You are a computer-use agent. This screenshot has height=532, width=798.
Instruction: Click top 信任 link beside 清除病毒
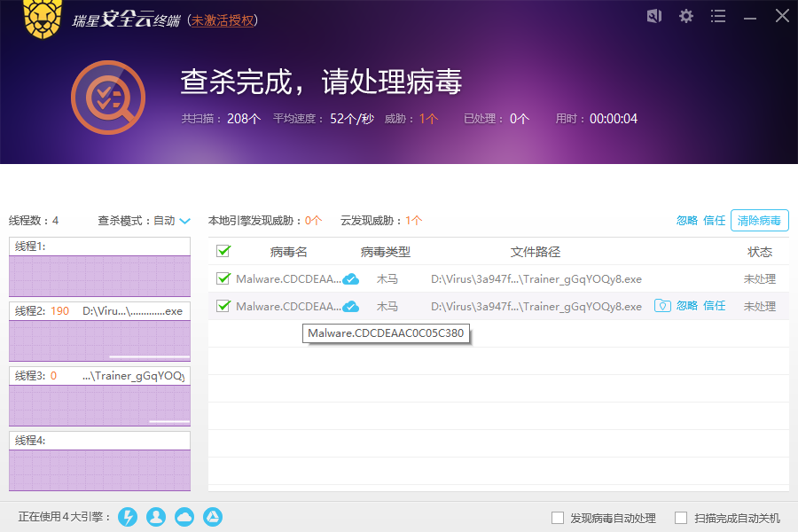click(714, 221)
